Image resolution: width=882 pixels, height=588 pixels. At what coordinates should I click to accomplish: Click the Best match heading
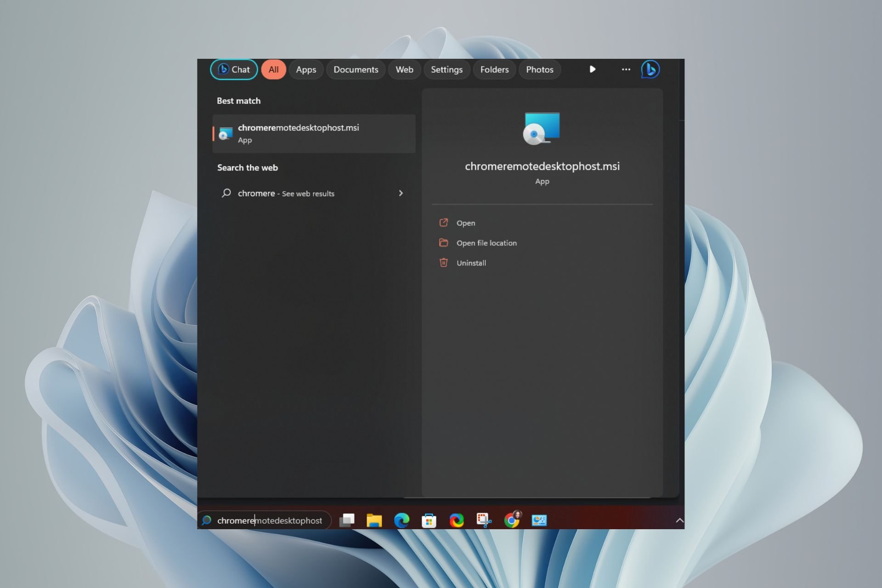tap(238, 101)
